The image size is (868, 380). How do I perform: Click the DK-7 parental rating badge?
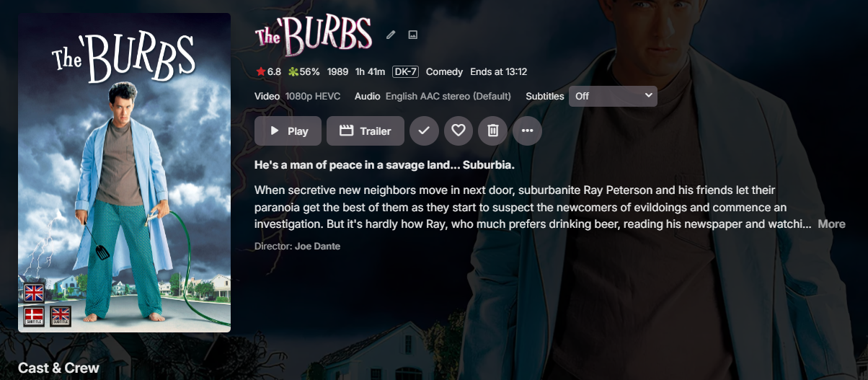[x=405, y=72]
